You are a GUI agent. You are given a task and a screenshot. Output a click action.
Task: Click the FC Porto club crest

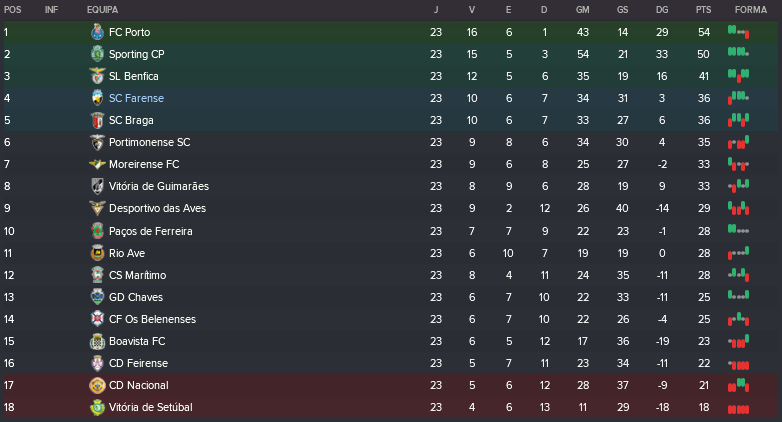point(97,32)
